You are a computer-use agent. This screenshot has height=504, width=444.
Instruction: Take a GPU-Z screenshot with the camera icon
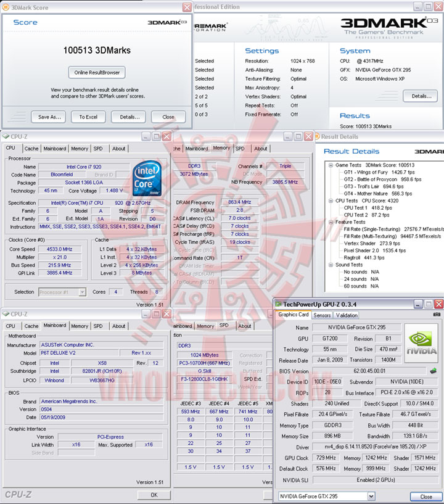[437, 315]
